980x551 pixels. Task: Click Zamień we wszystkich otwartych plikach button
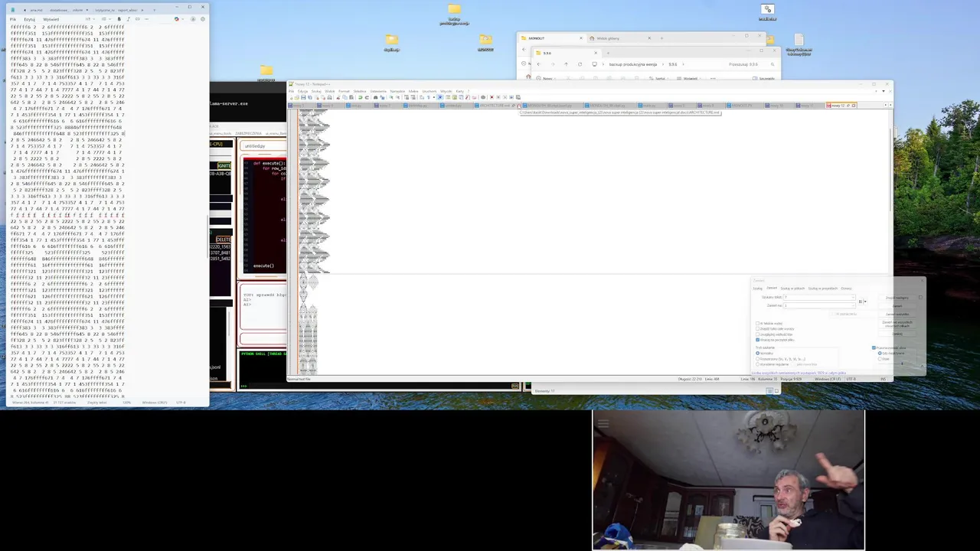(897, 324)
